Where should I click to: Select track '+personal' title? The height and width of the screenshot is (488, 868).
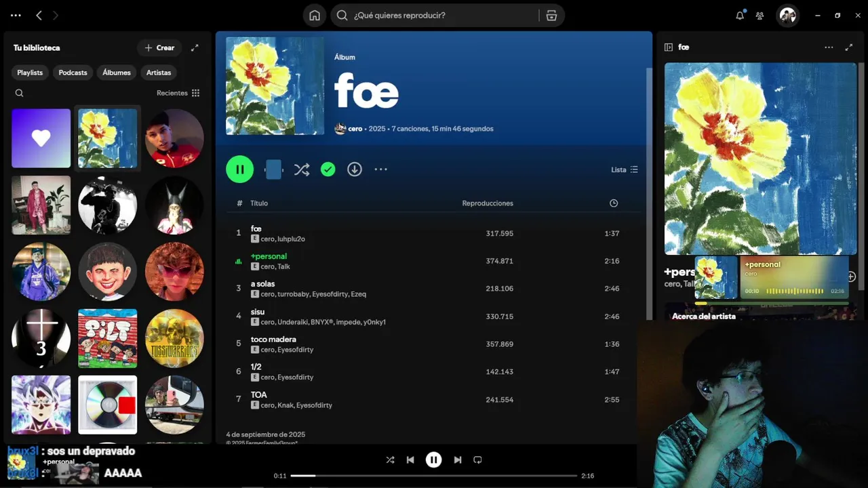pyautogui.click(x=269, y=256)
